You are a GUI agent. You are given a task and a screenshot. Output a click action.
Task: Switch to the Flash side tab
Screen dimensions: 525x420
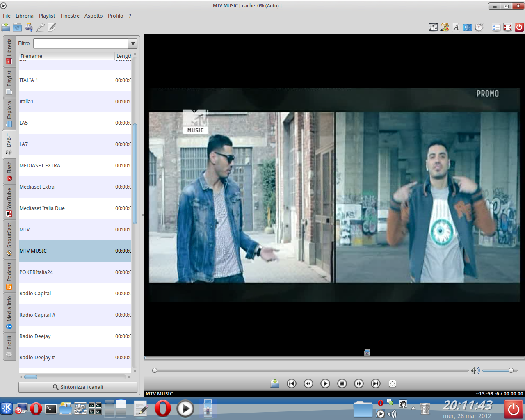pos(9,171)
